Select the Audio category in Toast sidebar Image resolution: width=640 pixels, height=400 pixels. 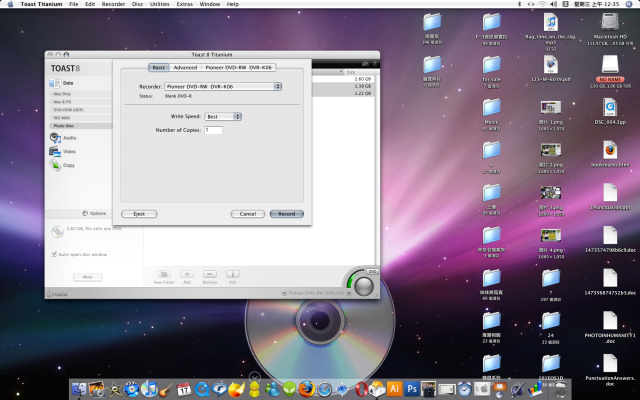[63, 138]
